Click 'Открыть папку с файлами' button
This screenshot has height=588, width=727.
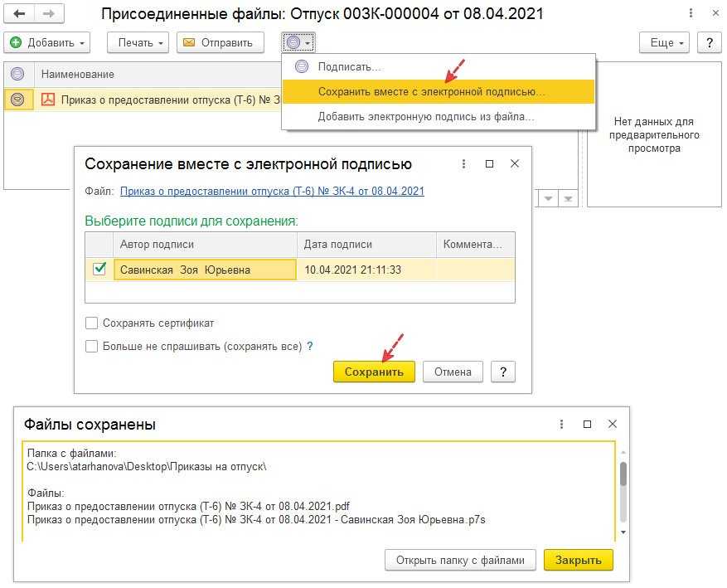click(460, 560)
